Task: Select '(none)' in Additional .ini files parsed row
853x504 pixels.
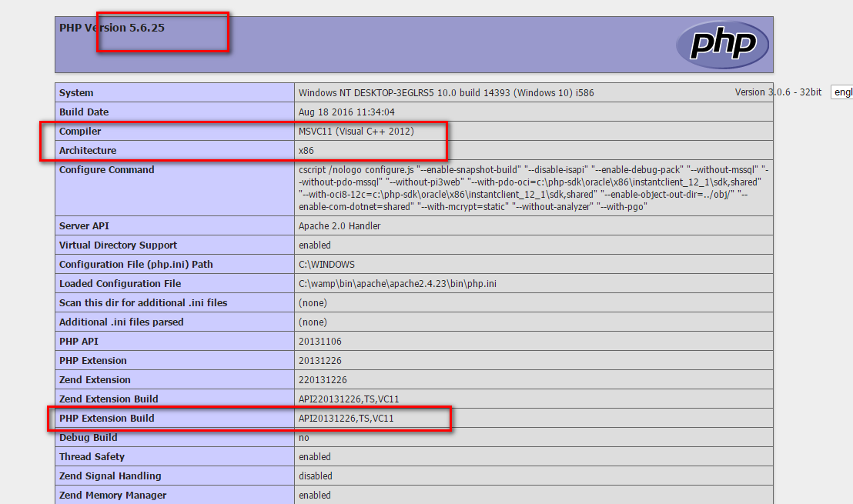Action: click(x=313, y=322)
